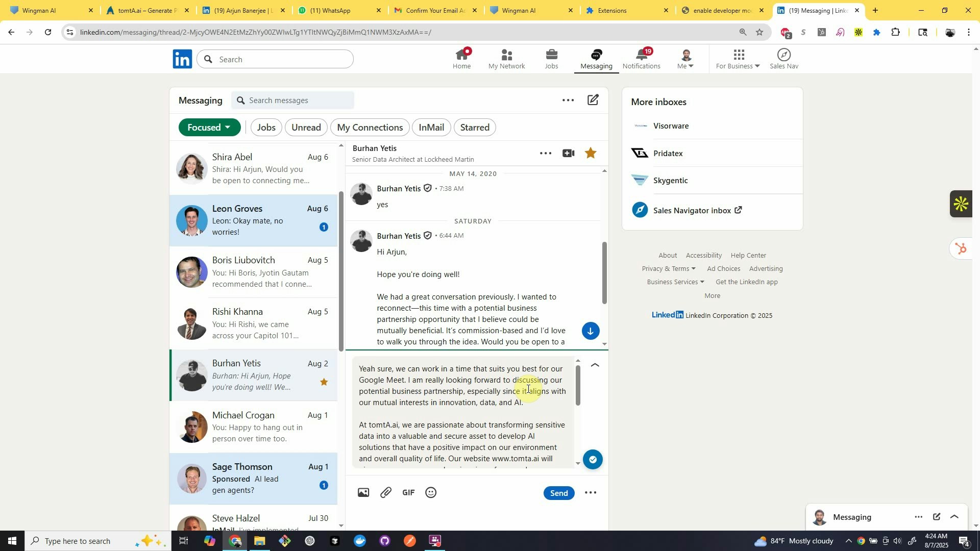The image size is (980, 551).
Task: Open LinkedIn home logo
Action: point(182,59)
